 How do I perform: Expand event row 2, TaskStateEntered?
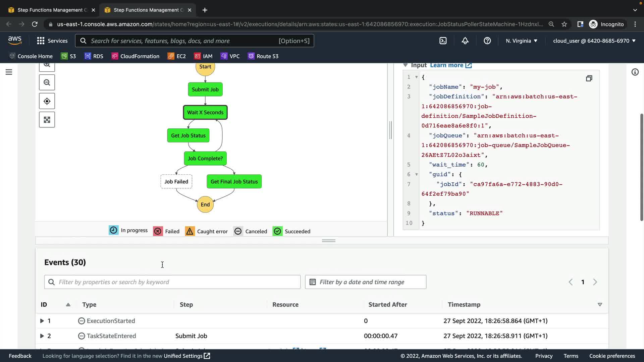point(42,336)
